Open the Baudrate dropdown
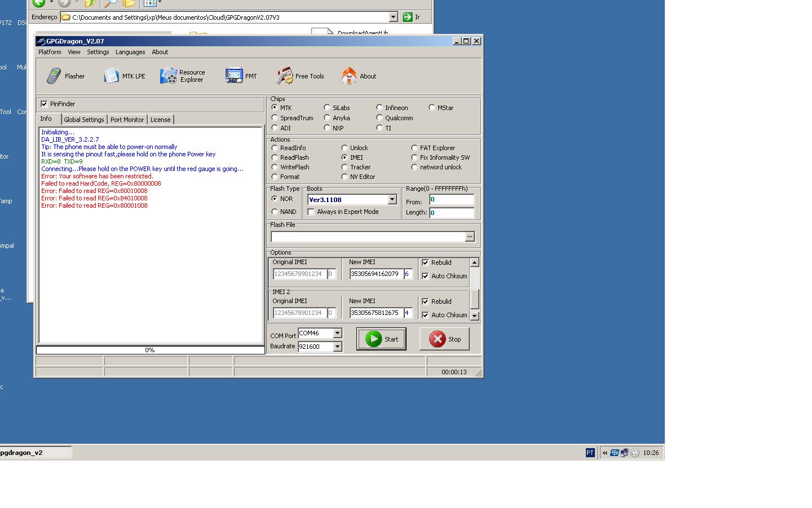This screenshot has height=508, width=812. point(337,347)
